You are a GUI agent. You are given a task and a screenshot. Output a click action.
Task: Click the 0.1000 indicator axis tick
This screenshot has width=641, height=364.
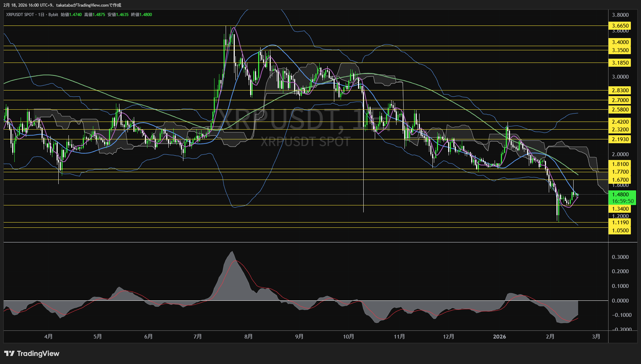point(620,286)
